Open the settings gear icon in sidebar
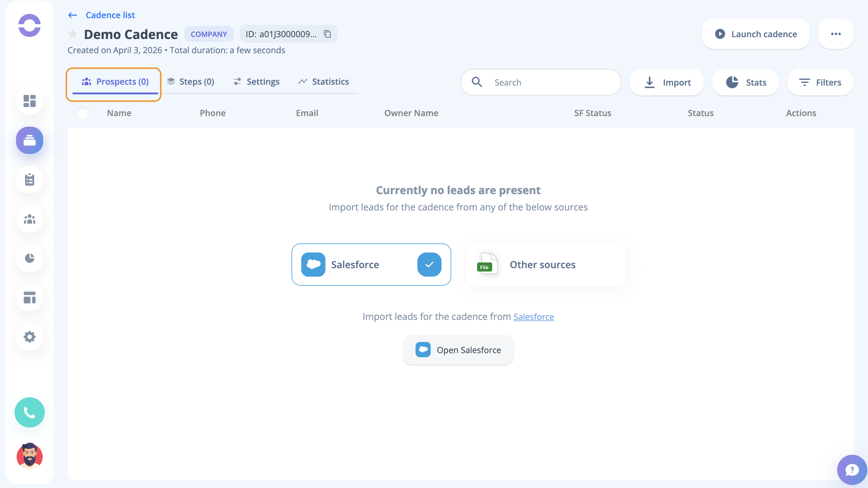 (x=30, y=337)
